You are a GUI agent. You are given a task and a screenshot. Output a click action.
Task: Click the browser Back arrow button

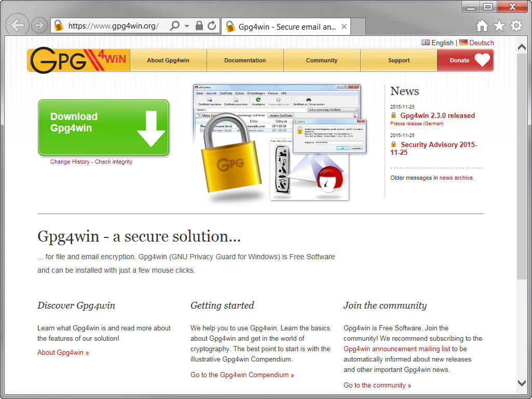coord(17,25)
